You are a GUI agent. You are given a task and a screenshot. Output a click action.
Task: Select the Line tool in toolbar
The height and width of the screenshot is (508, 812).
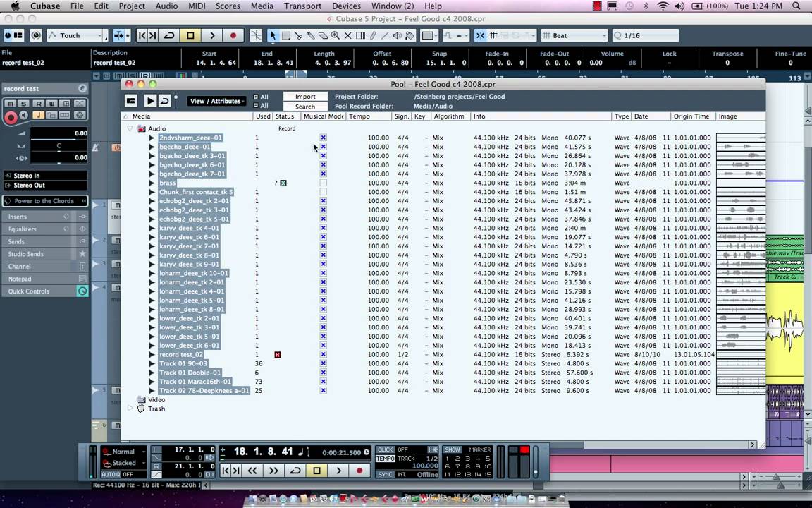point(385,35)
